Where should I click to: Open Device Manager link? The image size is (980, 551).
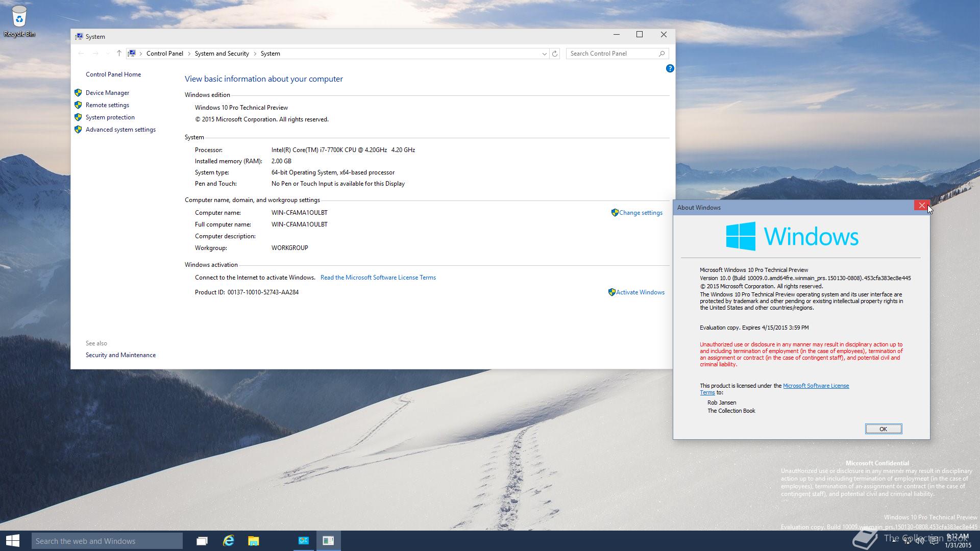pyautogui.click(x=107, y=93)
